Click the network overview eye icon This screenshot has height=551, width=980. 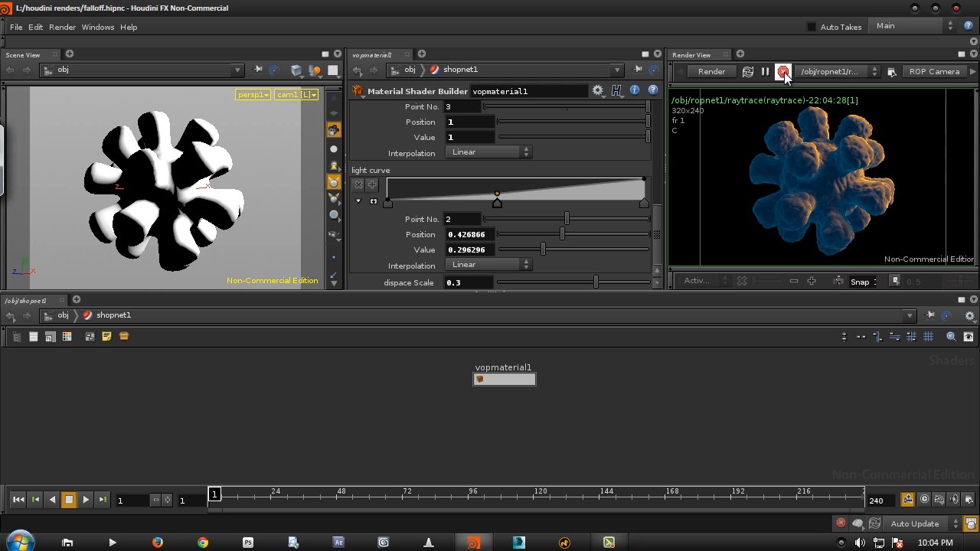pyautogui.click(x=968, y=337)
